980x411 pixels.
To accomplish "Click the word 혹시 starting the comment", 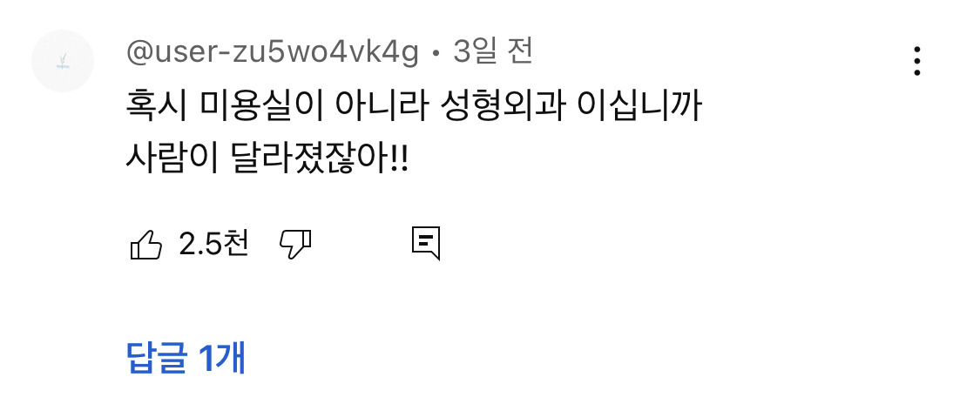I will (156, 107).
